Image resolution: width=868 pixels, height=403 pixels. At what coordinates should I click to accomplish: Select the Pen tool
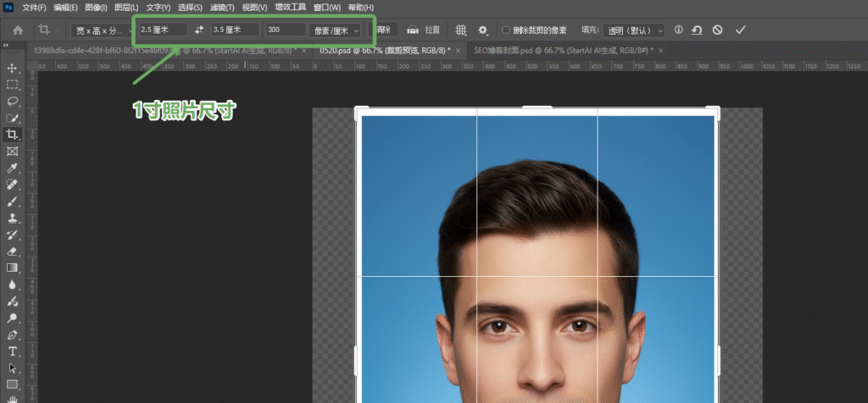click(x=12, y=335)
